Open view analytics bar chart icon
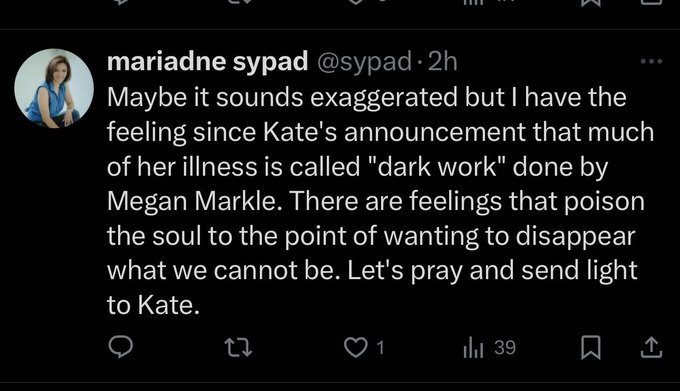 473,348
